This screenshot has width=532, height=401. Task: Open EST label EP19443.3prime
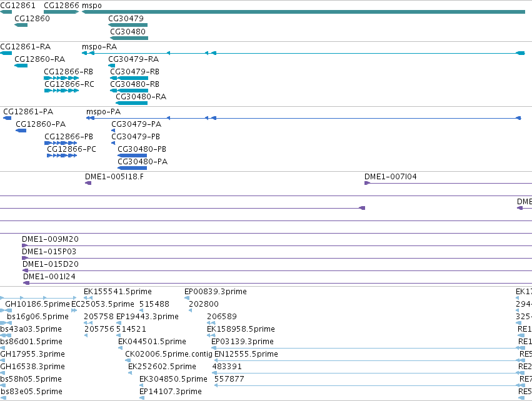[148, 317]
